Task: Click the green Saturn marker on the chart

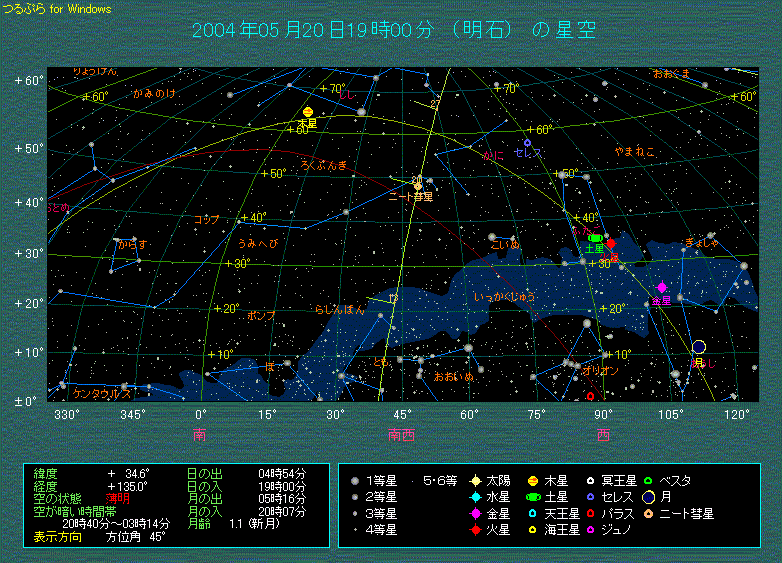Action: pos(595,238)
